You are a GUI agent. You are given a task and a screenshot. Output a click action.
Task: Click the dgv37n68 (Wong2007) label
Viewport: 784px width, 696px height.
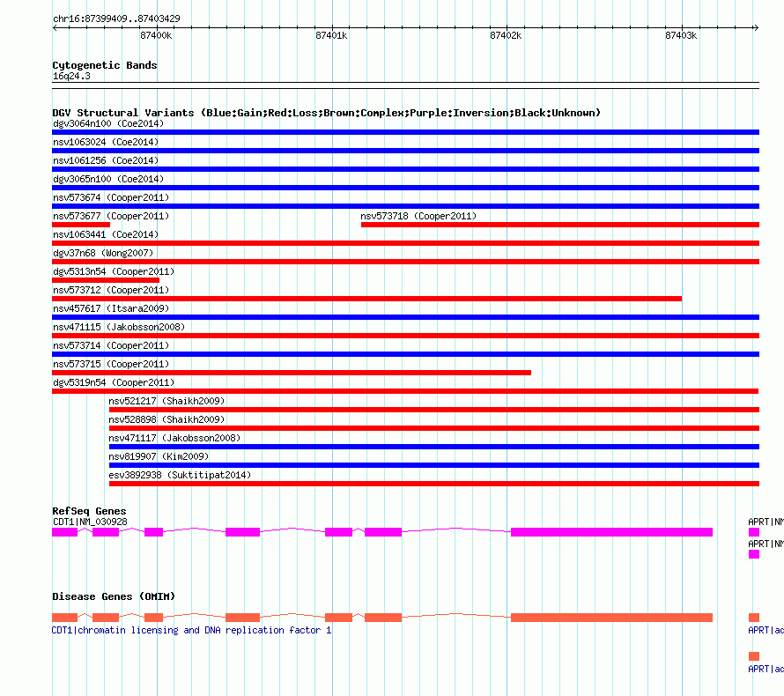pos(103,253)
